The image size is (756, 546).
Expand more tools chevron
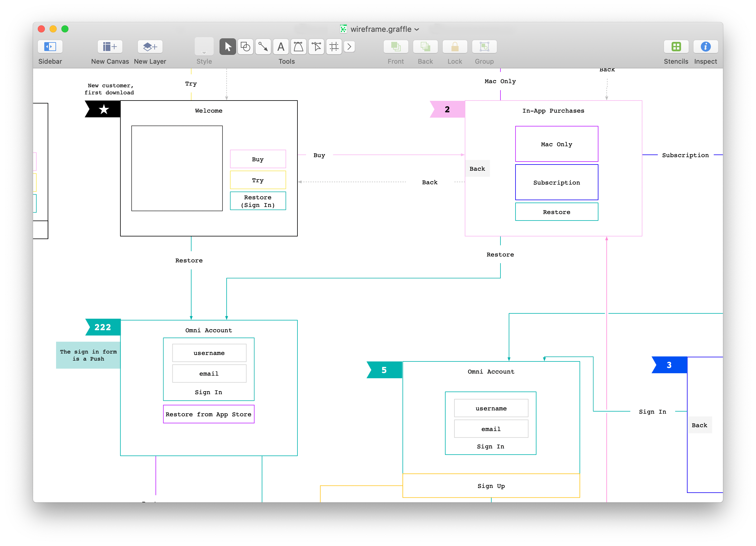coord(349,47)
